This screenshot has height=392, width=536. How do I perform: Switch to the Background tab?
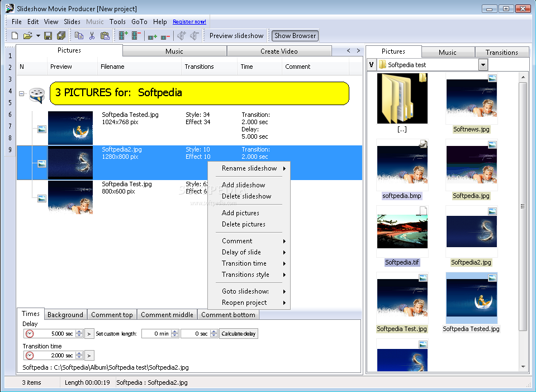(x=65, y=314)
